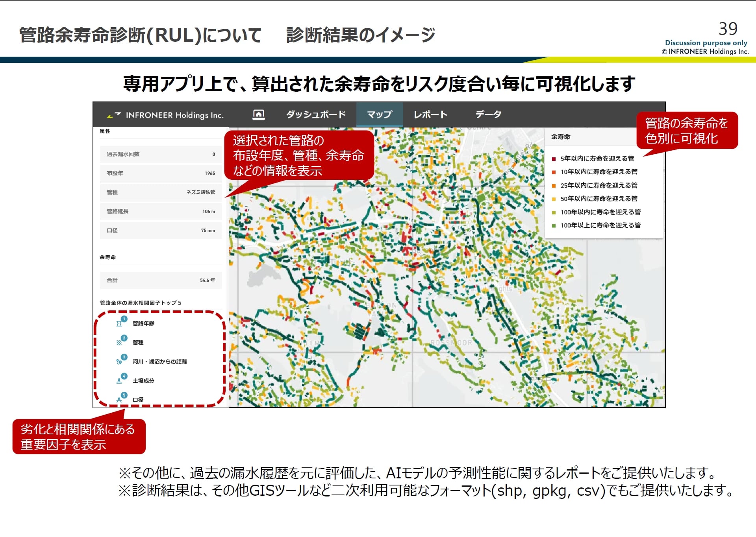Click the 管路年齢 hourglass factor icon
Image resolution: width=756 pixels, height=537 pixels.
(119, 324)
